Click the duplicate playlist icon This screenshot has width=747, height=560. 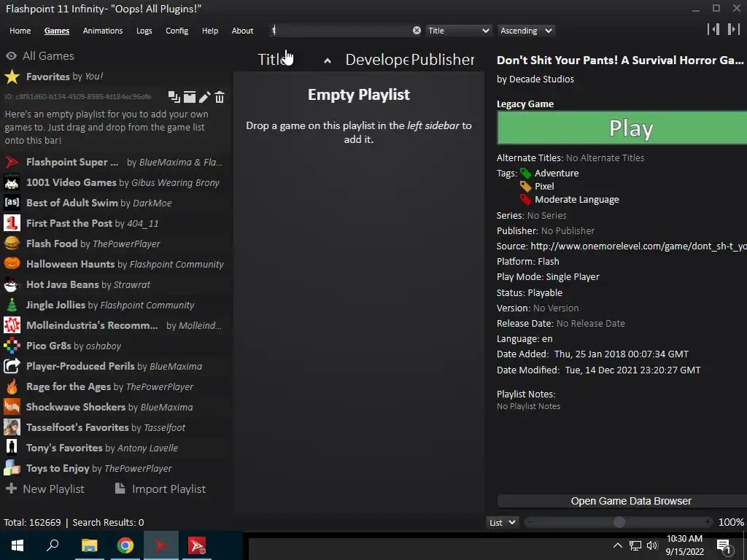point(174,97)
